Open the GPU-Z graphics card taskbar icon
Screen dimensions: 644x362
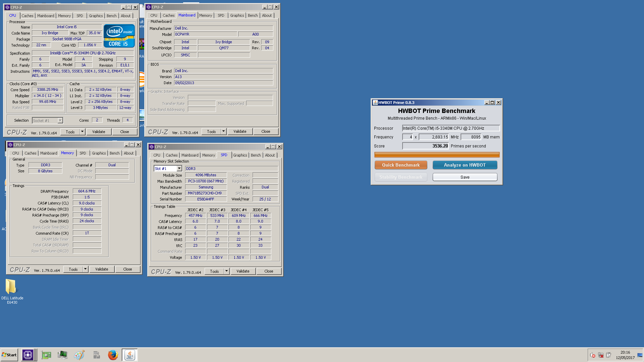click(46, 355)
